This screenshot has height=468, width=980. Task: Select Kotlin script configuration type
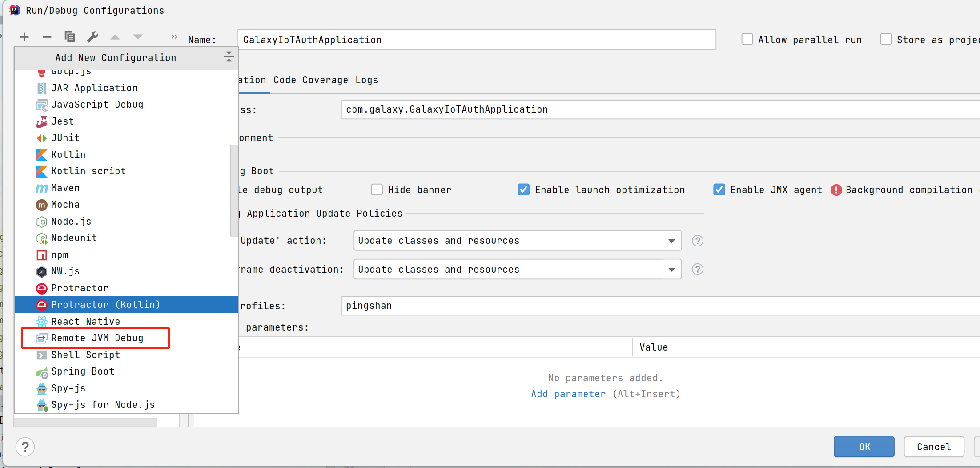[127, 171]
